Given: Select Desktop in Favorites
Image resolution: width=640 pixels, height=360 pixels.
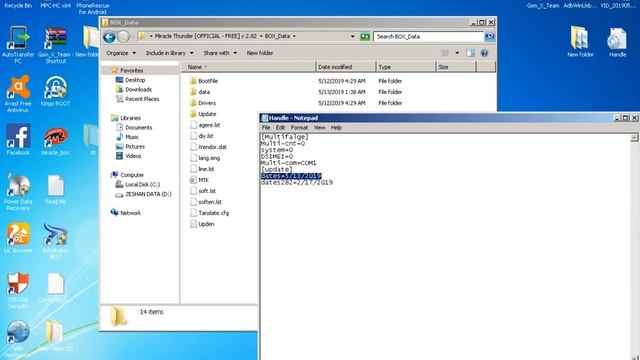Looking at the screenshot, I should pyautogui.click(x=130, y=80).
